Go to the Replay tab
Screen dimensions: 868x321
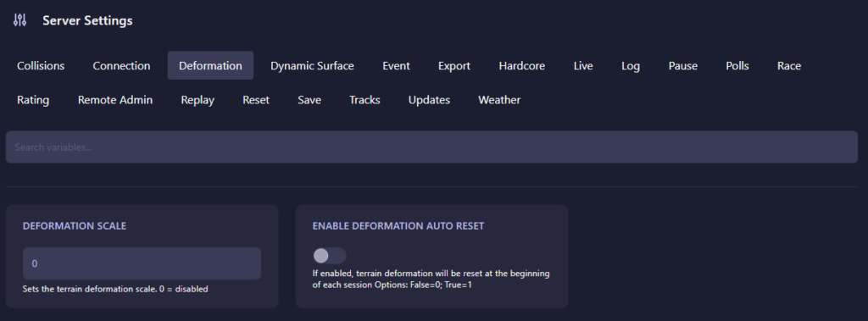(x=198, y=100)
